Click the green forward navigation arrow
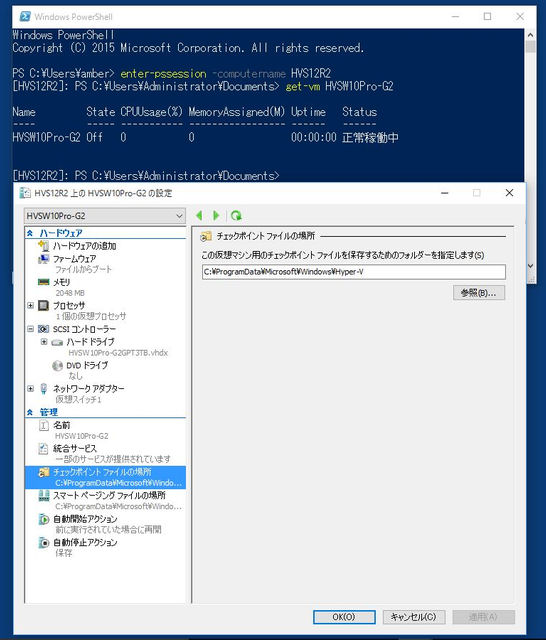This screenshot has width=546, height=640. tap(216, 216)
